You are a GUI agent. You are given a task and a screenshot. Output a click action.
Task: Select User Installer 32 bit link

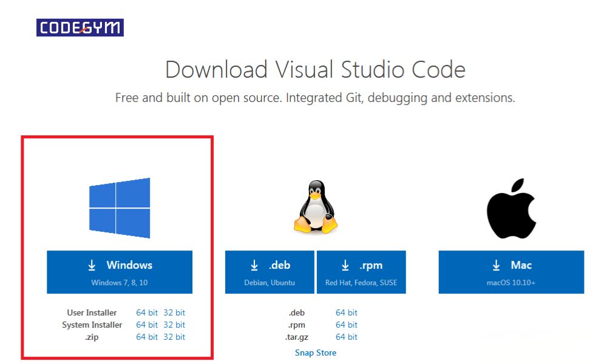174,312
